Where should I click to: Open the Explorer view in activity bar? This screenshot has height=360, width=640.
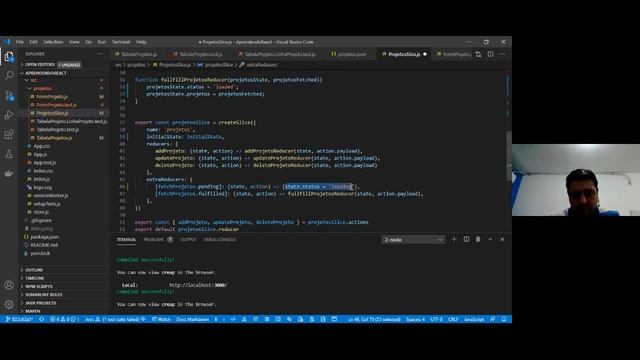coord(9,56)
